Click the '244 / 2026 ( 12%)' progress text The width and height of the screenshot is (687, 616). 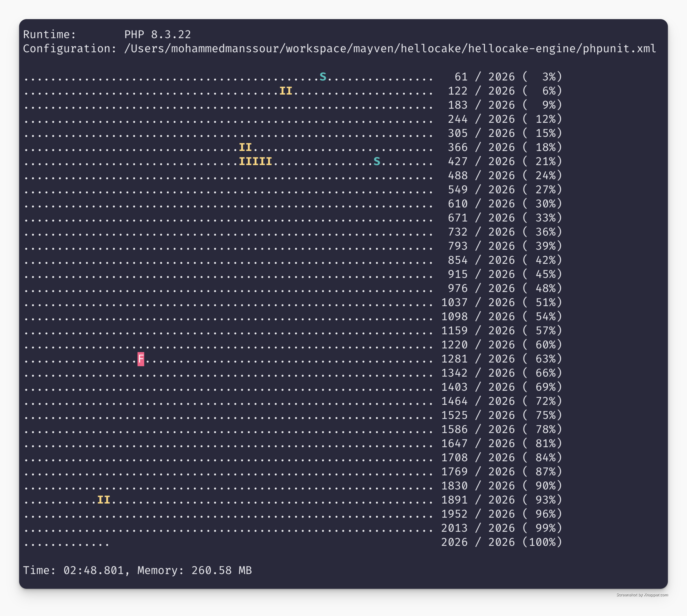click(505, 119)
